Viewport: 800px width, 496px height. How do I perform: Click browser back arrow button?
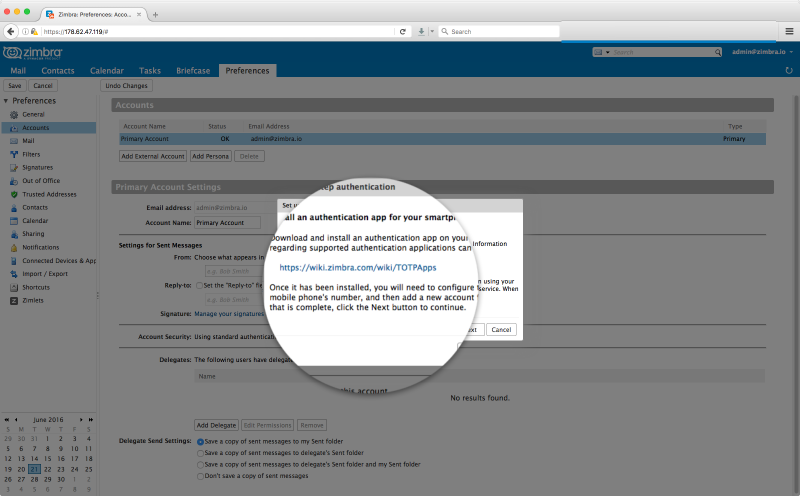11,32
